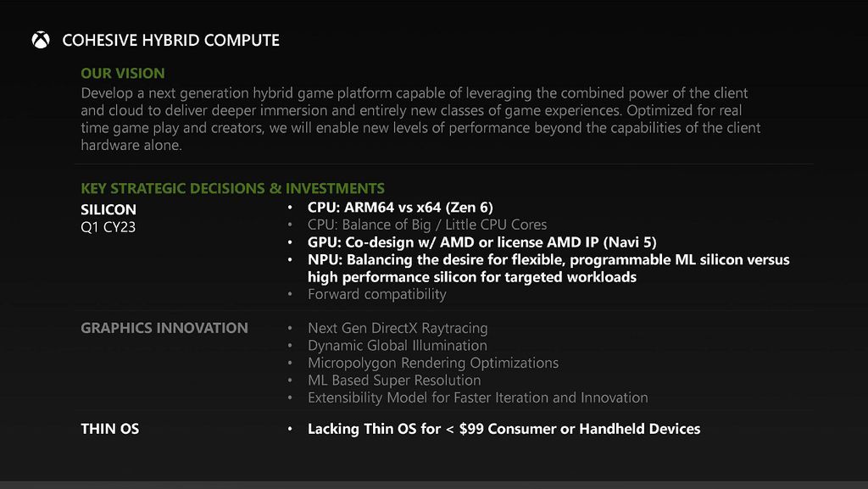Select the ML Based Super Resolution bullet
The image size is (868, 489).
point(394,381)
